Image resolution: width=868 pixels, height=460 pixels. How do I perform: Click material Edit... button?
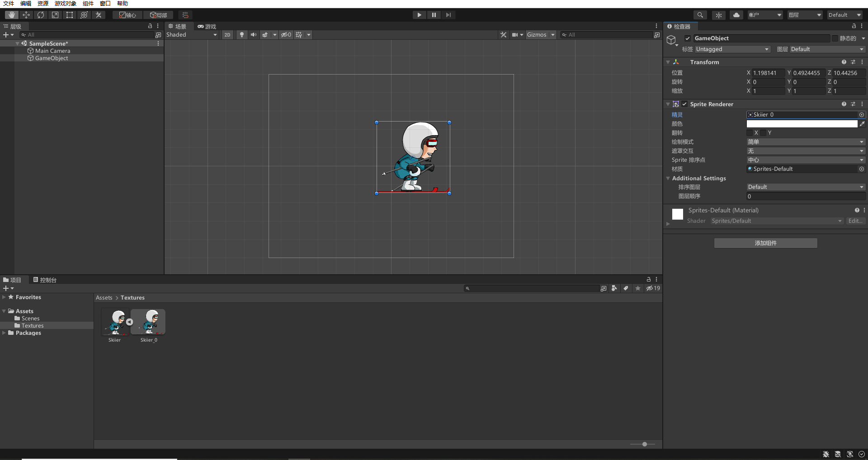(855, 221)
